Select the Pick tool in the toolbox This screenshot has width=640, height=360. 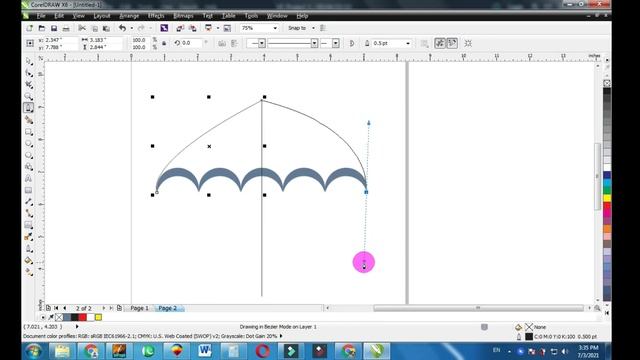click(x=29, y=61)
